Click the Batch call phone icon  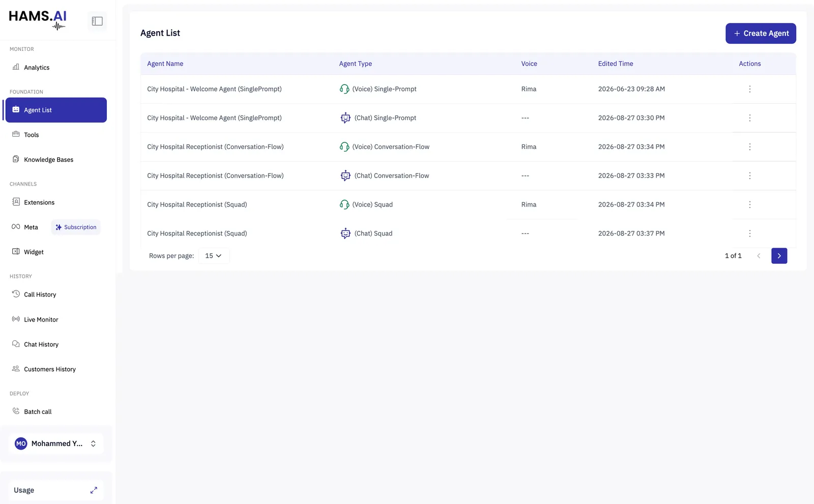[x=16, y=411]
